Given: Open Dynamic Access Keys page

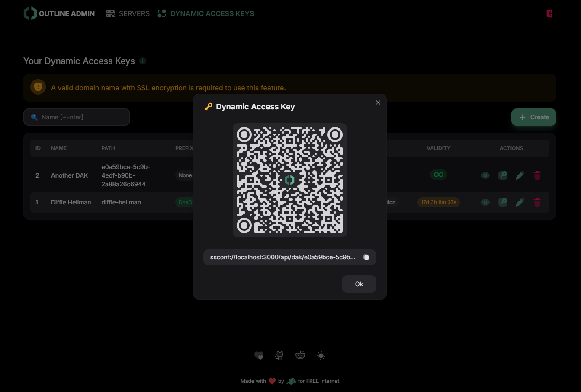Looking at the screenshot, I should [205, 13].
